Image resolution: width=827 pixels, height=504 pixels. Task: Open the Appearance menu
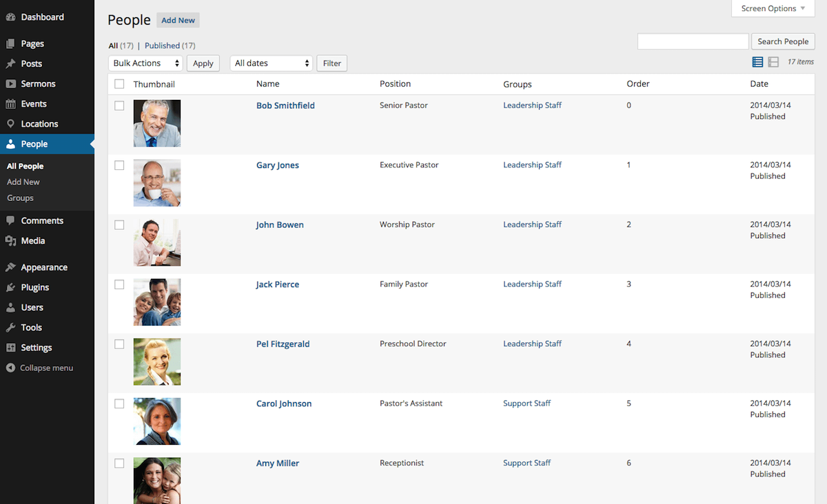point(47,268)
